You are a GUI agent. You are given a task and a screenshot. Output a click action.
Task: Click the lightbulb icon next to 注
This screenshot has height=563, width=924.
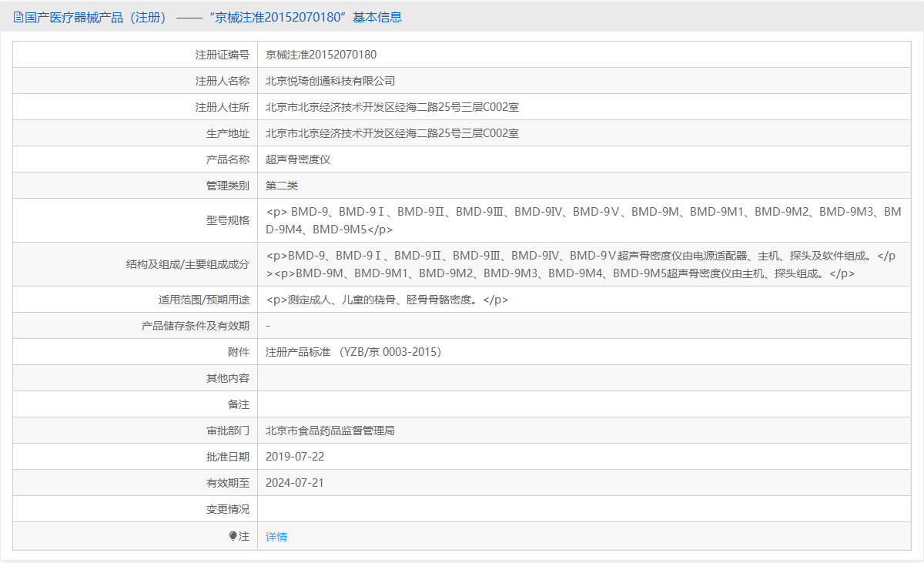233,536
